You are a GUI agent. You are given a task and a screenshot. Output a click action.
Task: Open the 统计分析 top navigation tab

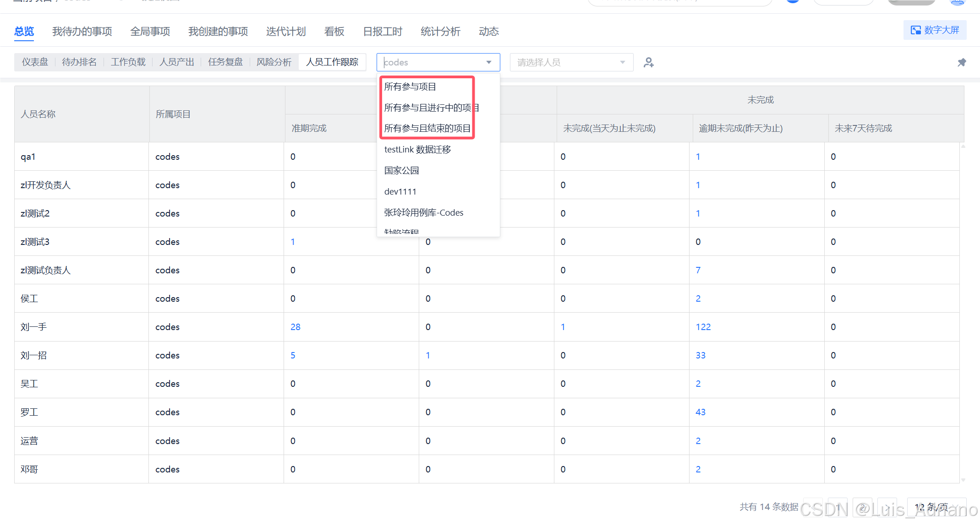440,32
